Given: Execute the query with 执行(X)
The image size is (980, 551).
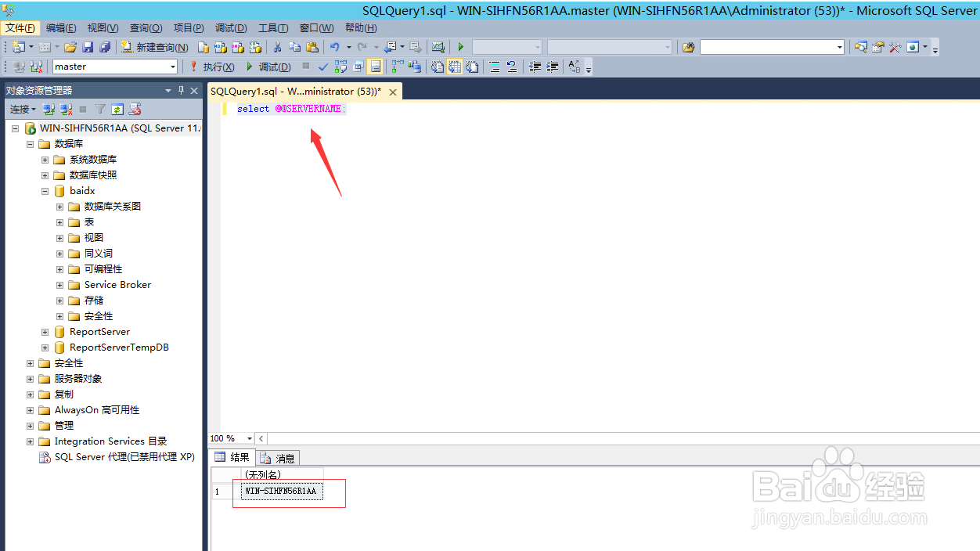Looking at the screenshot, I should (211, 67).
